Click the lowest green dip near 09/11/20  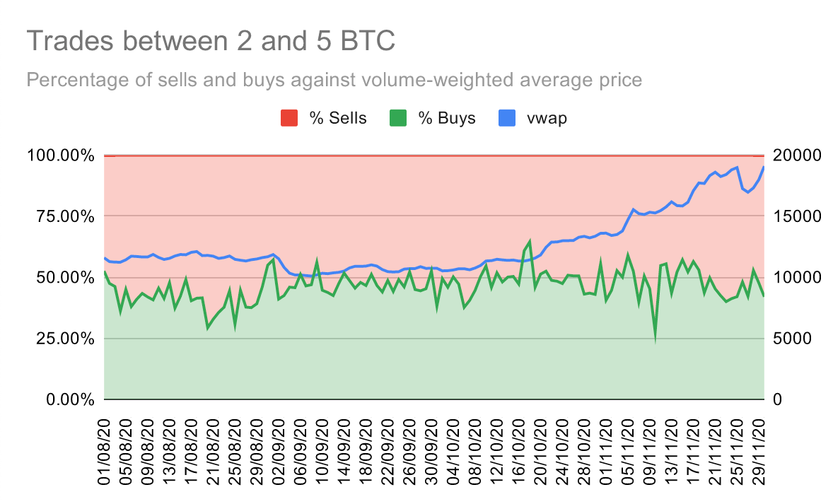(x=655, y=339)
